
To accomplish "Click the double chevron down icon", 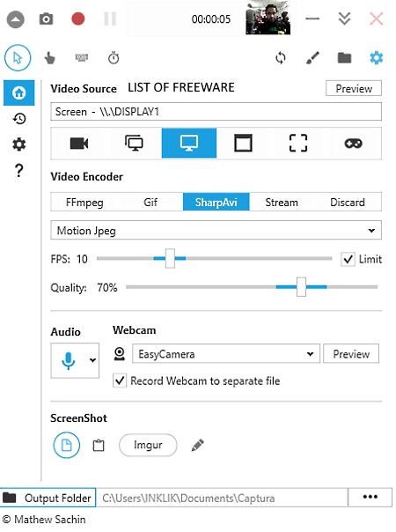I will point(344,19).
